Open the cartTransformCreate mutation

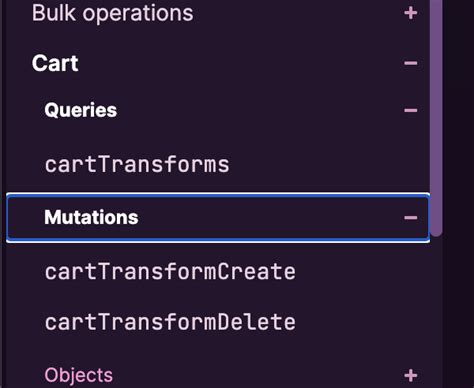(x=170, y=272)
